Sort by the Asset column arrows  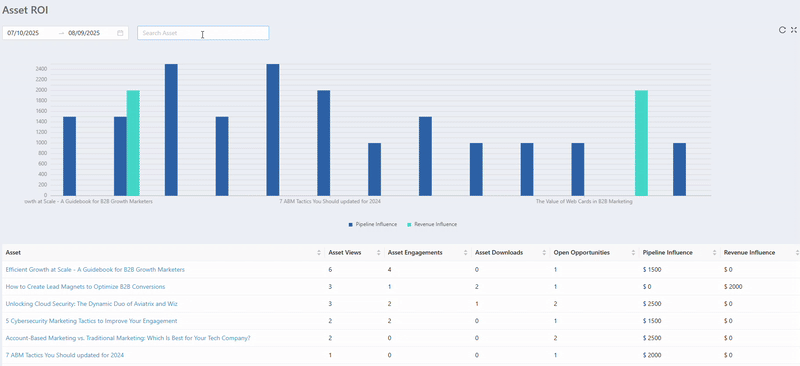[x=319, y=253]
